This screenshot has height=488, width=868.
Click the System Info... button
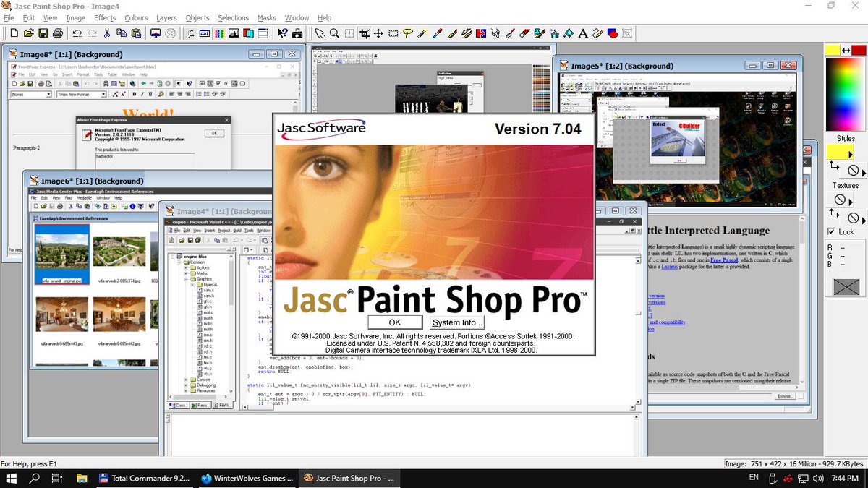click(456, 322)
